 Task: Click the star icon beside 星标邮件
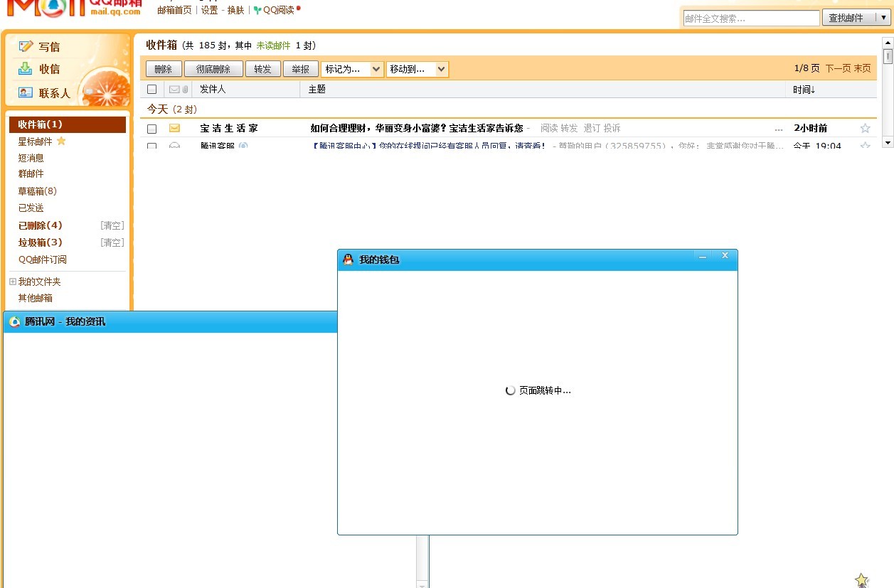point(61,141)
